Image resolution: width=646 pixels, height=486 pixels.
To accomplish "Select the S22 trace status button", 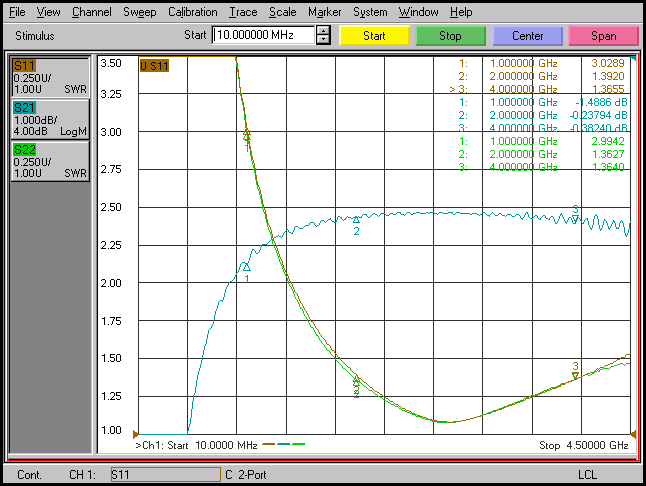I will [x=50, y=161].
